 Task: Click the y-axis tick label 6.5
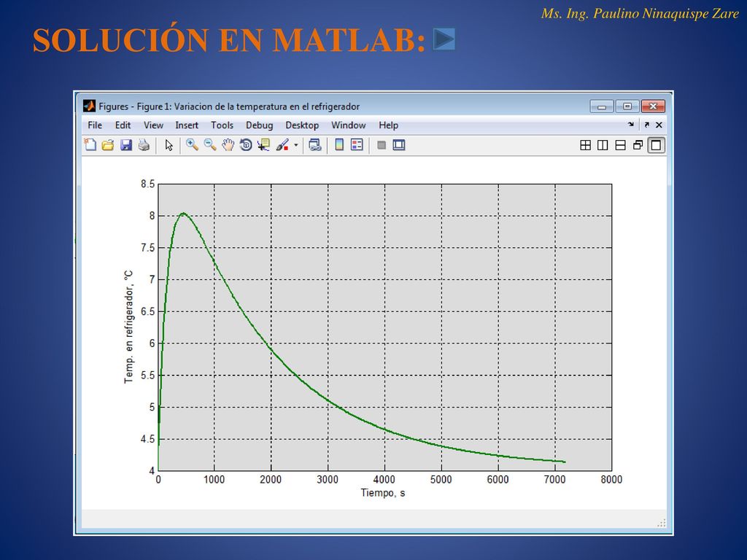(x=147, y=311)
